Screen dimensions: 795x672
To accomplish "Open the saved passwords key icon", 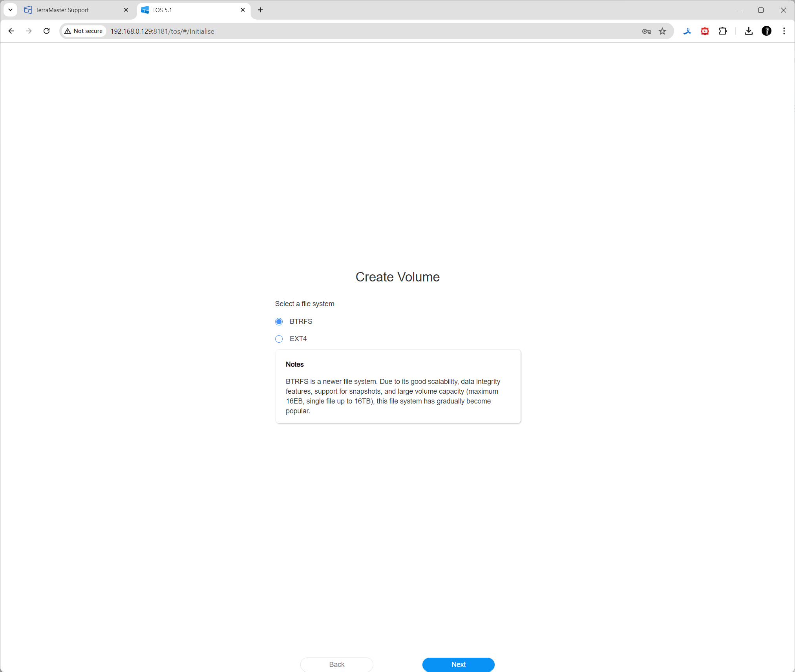I will click(647, 31).
